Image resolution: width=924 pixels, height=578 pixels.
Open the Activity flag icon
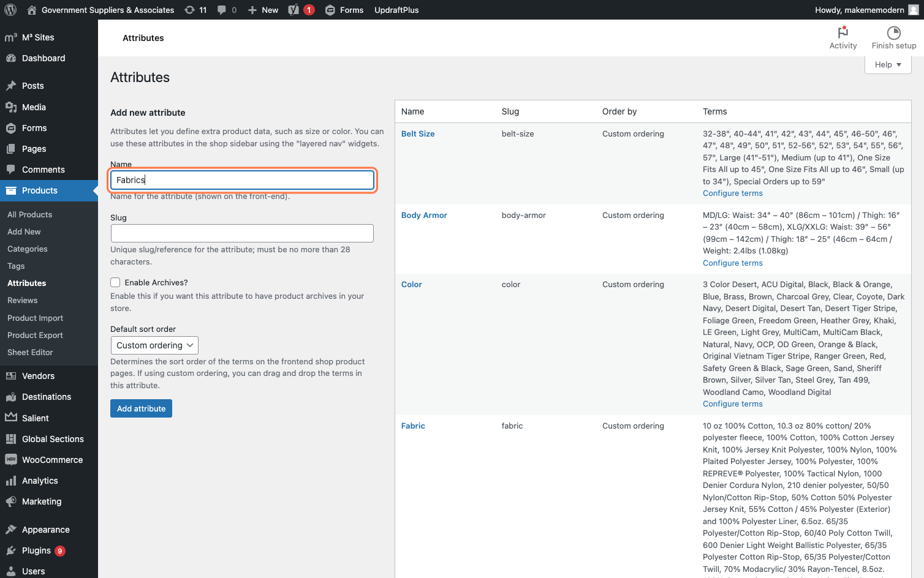[x=843, y=32]
